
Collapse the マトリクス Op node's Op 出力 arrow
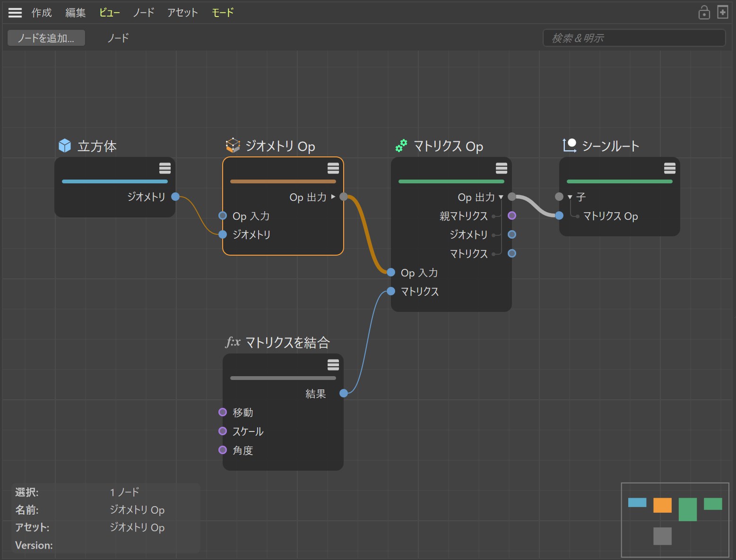point(501,197)
